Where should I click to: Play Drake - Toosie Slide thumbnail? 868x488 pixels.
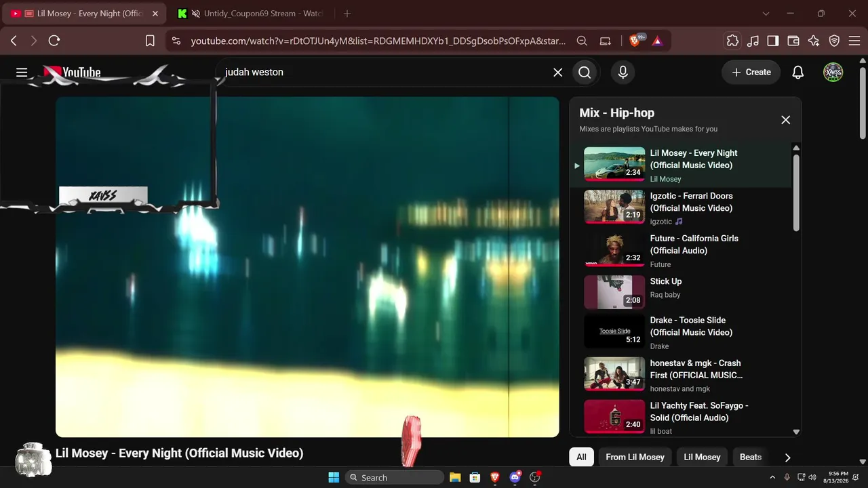coord(614,332)
